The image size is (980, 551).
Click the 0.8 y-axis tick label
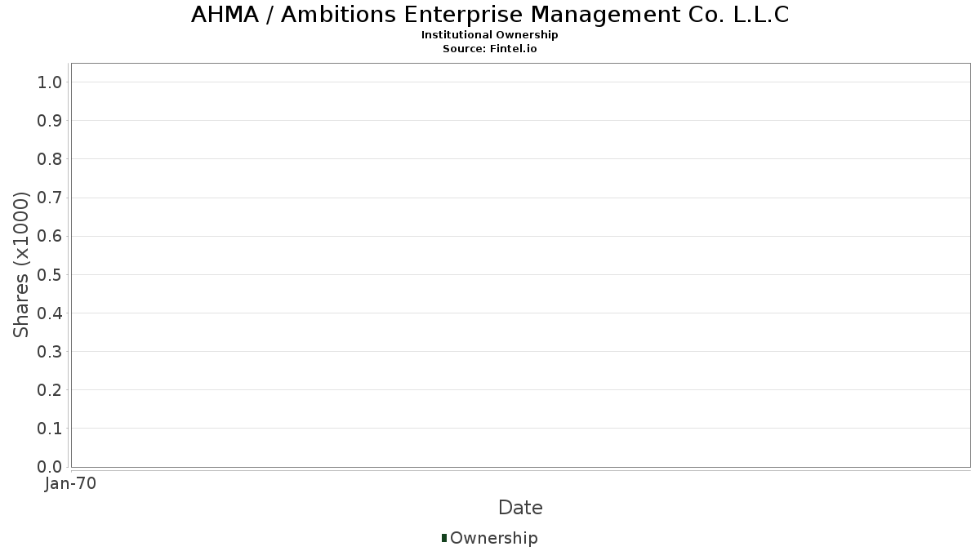click(x=50, y=159)
